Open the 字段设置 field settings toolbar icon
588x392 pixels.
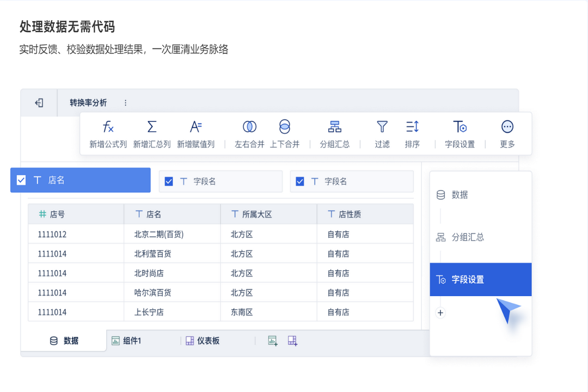461,133
